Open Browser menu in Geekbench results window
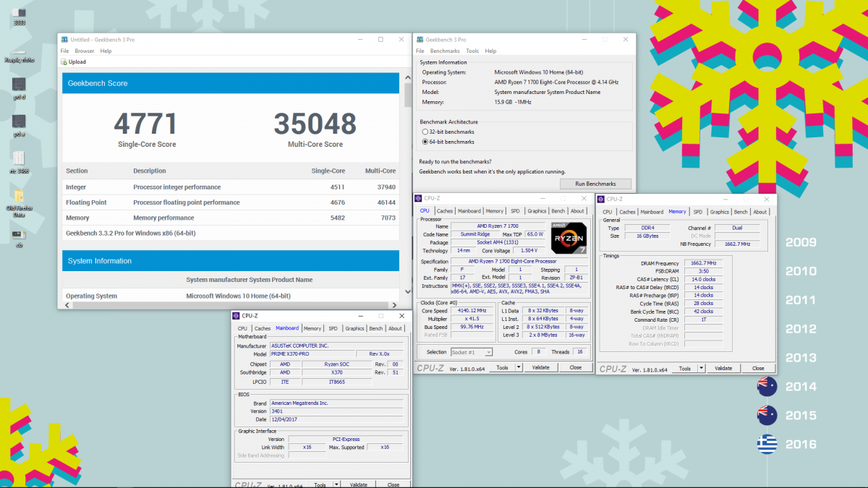 [x=85, y=51]
